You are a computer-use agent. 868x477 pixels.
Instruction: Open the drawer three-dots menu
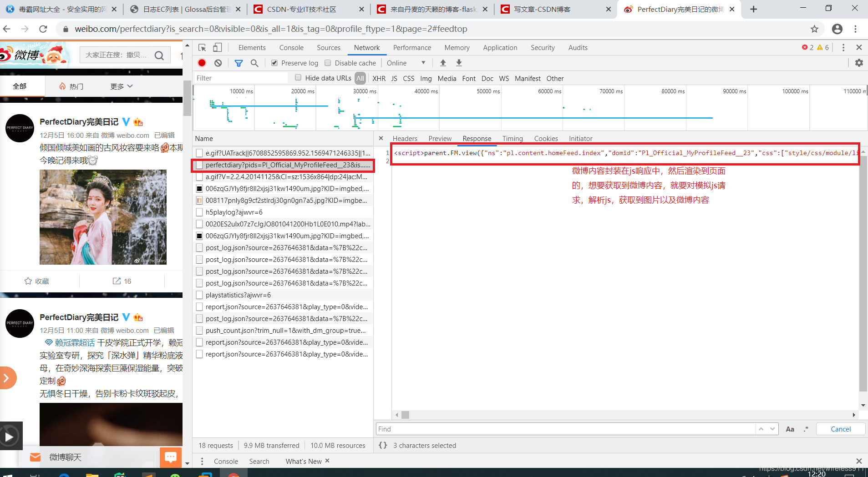pyautogui.click(x=202, y=461)
